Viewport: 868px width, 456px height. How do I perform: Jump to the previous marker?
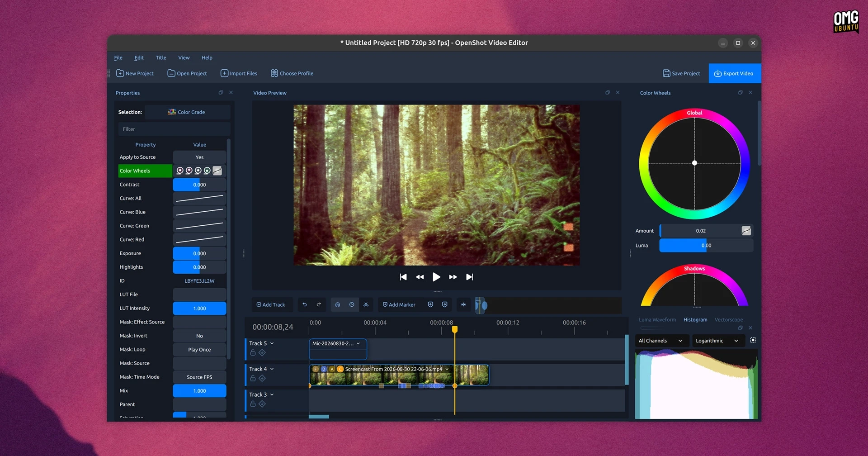point(430,304)
